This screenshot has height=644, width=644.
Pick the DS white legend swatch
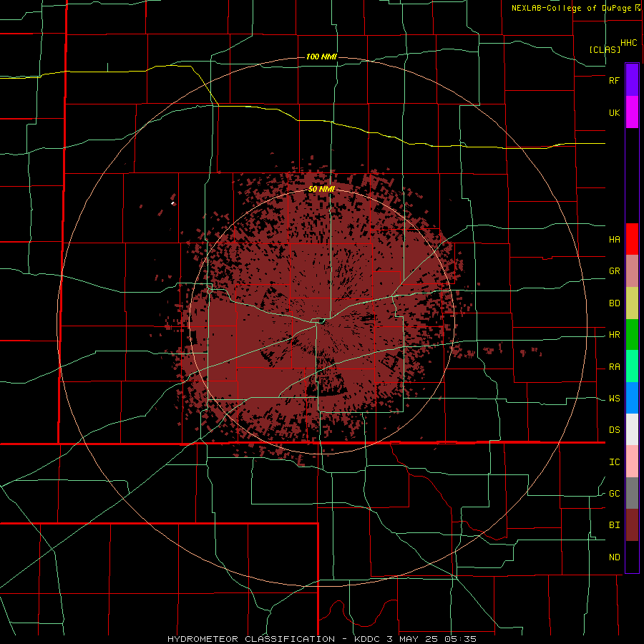632,429
